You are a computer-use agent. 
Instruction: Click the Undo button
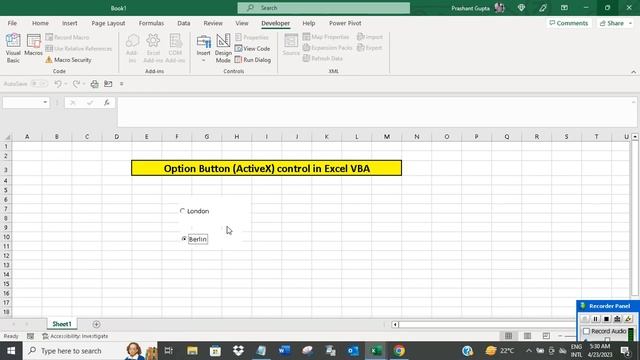pos(58,84)
